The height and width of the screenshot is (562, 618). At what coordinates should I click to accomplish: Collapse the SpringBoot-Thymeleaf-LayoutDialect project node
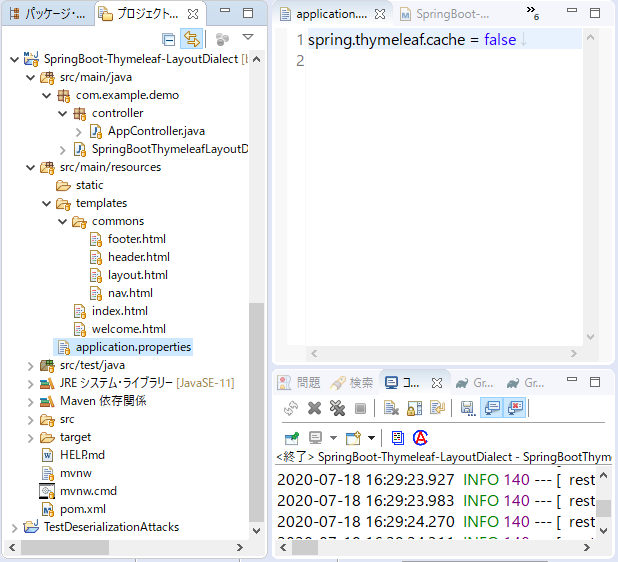tap(15, 60)
